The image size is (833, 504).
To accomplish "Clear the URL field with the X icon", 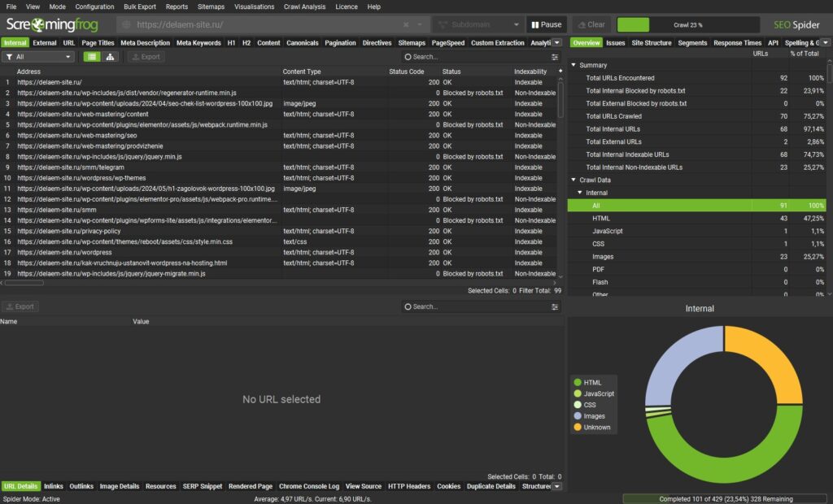I will pyautogui.click(x=406, y=24).
